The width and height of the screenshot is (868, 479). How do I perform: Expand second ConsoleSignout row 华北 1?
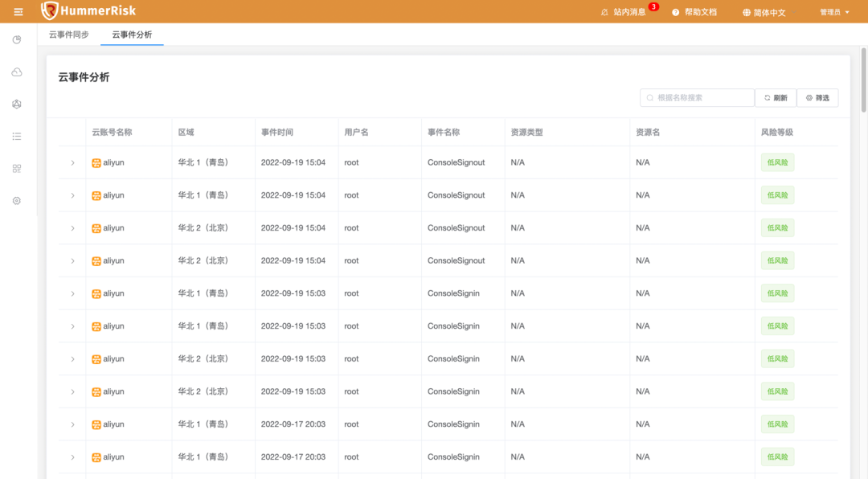tap(72, 195)
